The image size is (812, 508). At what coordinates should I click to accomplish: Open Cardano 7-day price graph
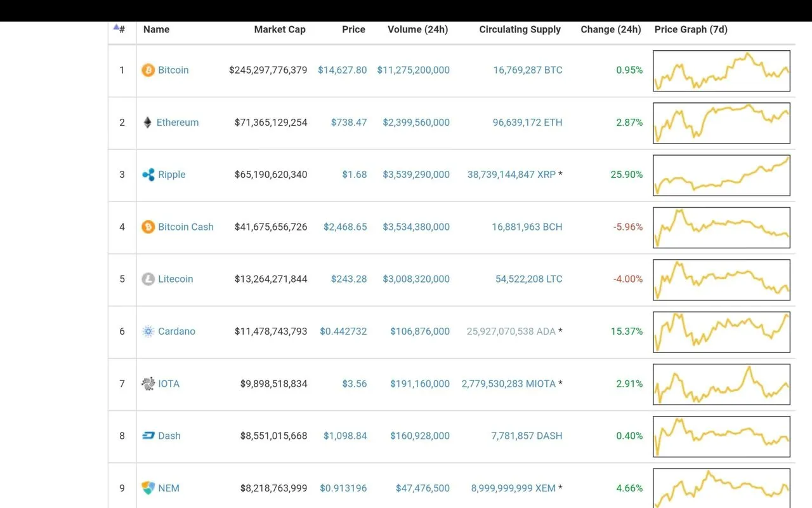point(722,332)
